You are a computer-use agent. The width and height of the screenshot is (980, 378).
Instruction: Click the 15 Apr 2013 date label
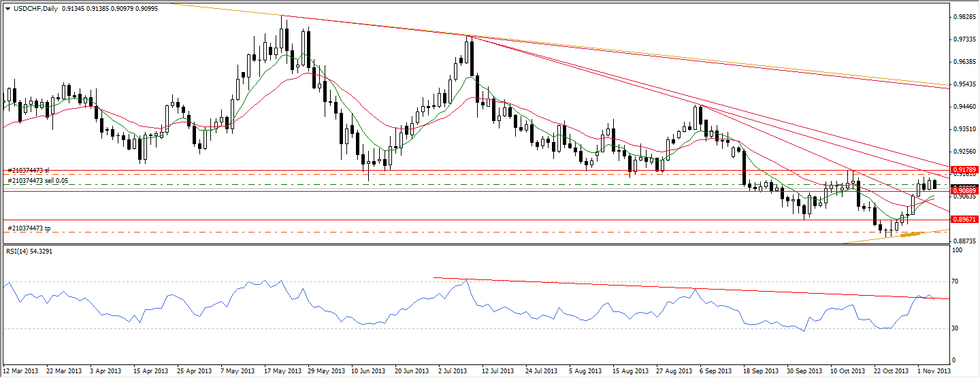pyautogui.click(x=151, y=371)
